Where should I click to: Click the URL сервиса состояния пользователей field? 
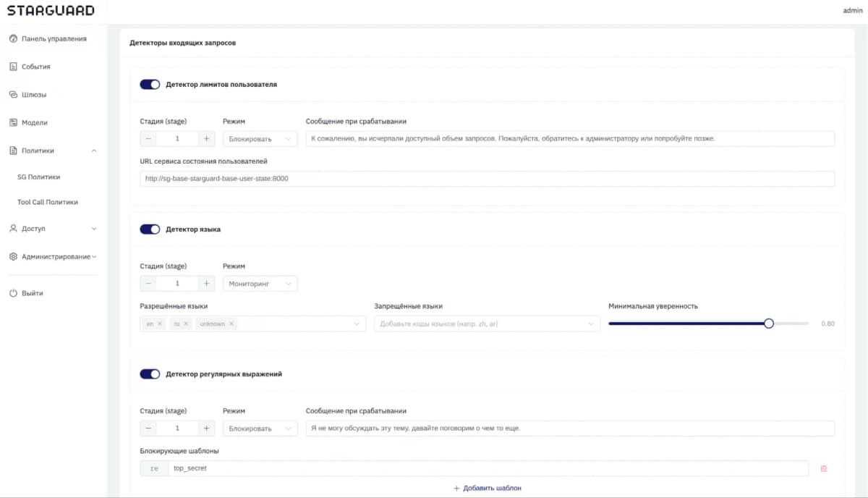[487, 179]
